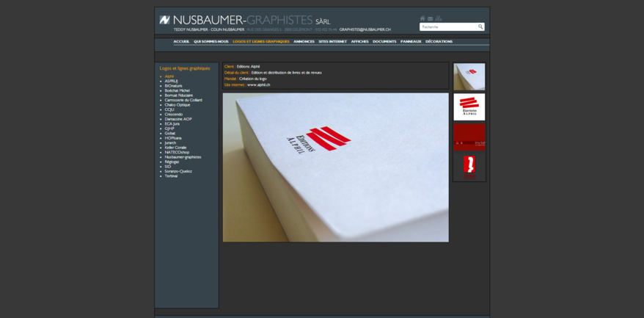Select Jurarch in the logos list
Screen dimensions: 644x318
(x=170, y=142)
